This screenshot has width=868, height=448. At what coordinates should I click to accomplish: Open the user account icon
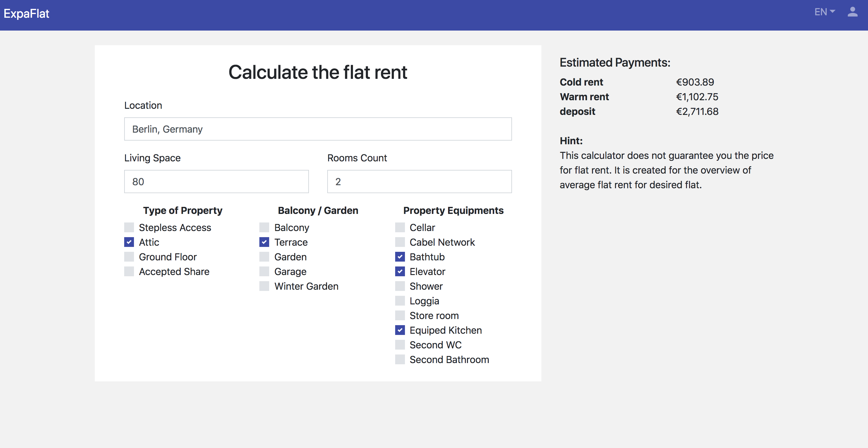click(852, 12)
